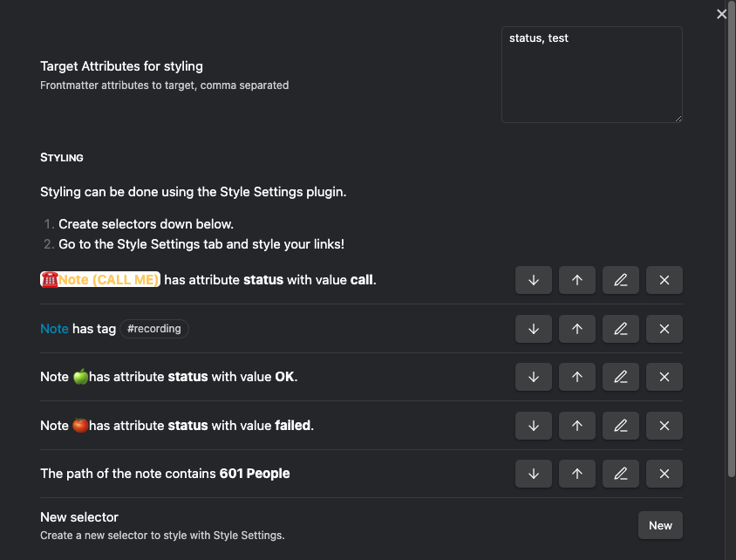Screen dimensions: 736x560
Task: Edit the status call selector
Action: [621, 280]
